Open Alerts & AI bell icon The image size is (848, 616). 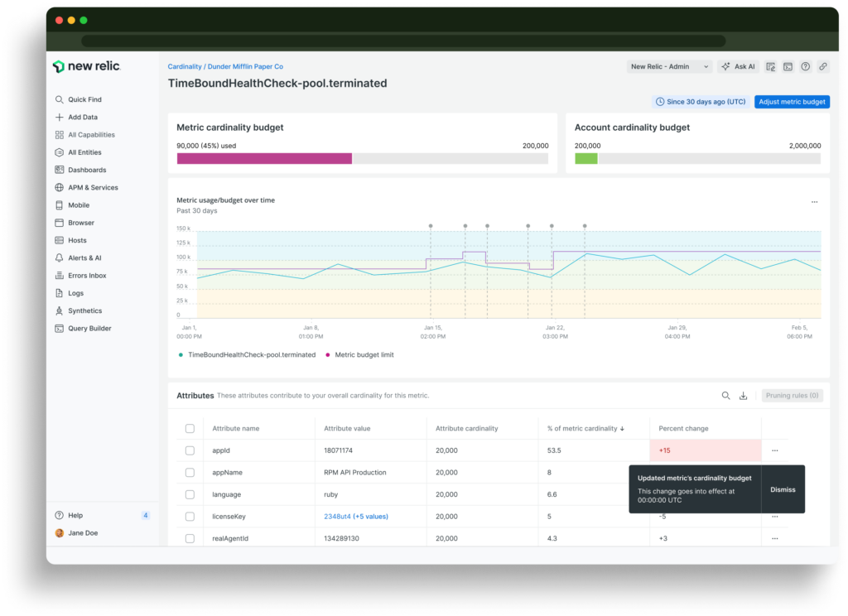pos(59,258)
